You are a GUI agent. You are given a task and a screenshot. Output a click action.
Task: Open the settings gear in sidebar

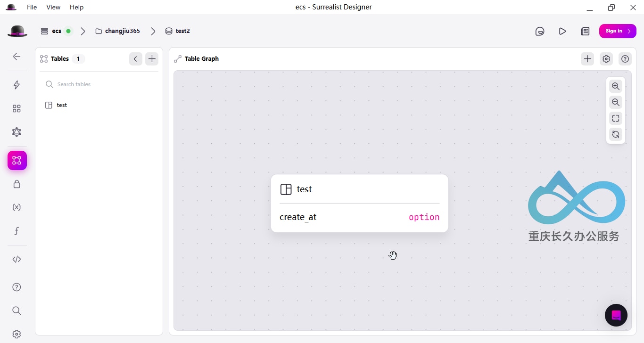click(x=17, y=334)
